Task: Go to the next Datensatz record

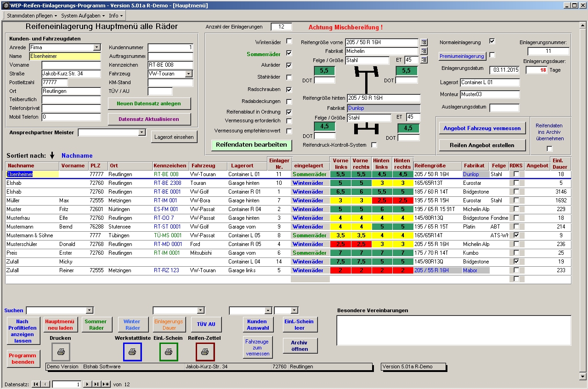Action: tap(88, 384)
